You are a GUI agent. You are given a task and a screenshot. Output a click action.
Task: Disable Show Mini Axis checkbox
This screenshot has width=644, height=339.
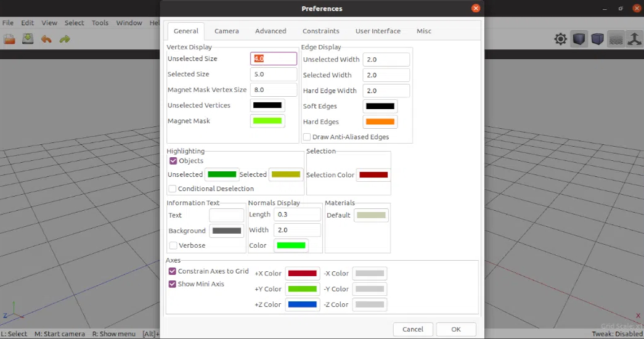click(173, 284)
